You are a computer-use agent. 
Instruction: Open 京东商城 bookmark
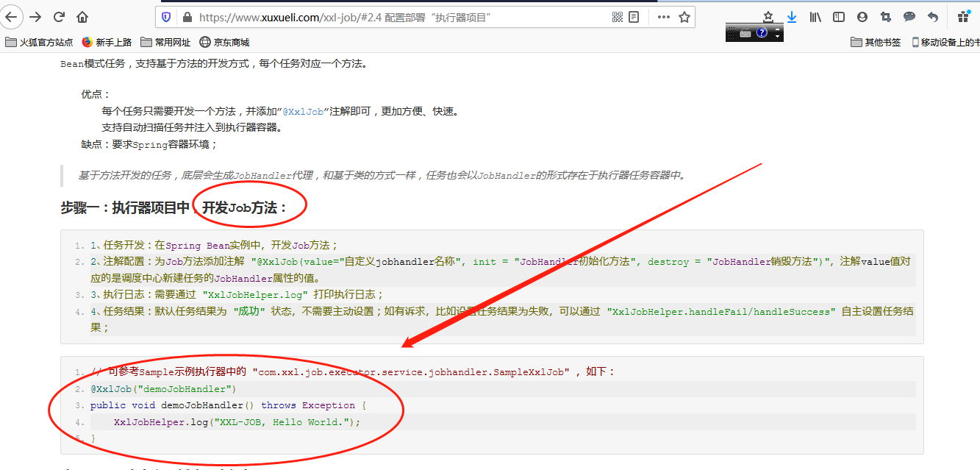(224, 43)
